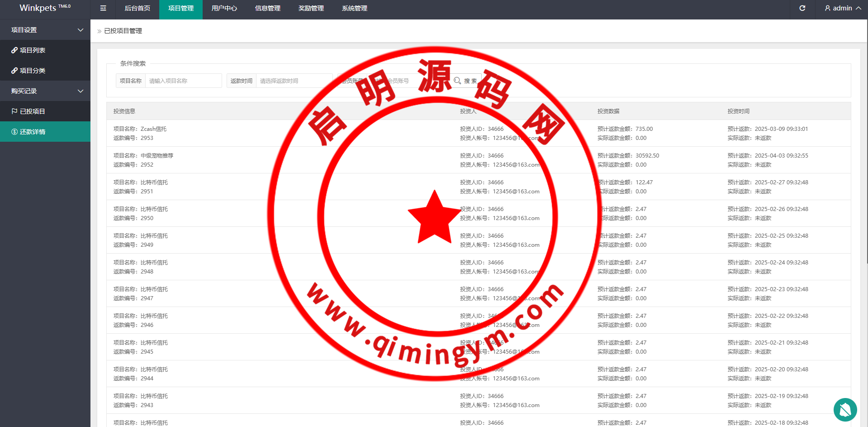Open the admin user dropdown
This screenshot has height=427, width=868.
(842, 8)
